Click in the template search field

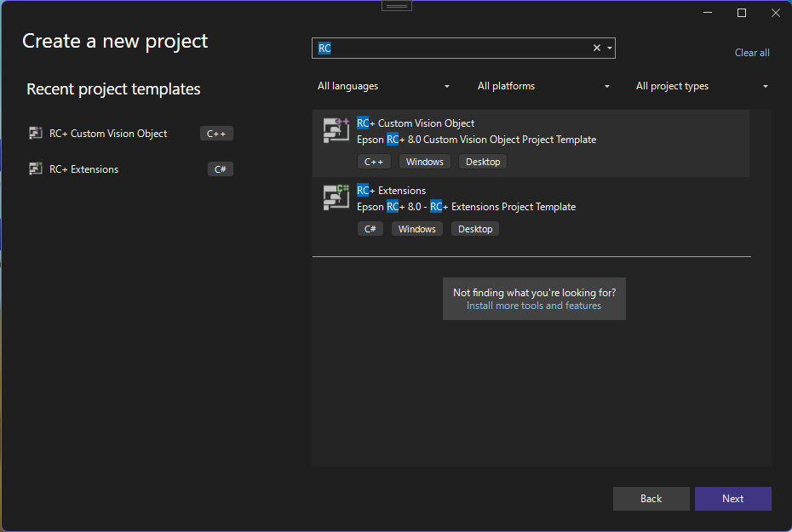click(451, 49)
